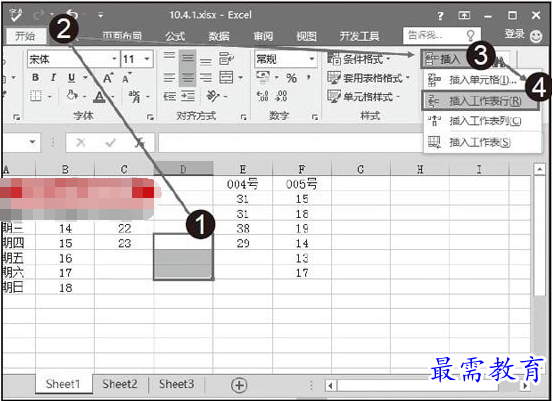Screen dimensions: 552x401
Task: Open the Help question mark icon
Action: pyautogui.click(x=440, y=15)
